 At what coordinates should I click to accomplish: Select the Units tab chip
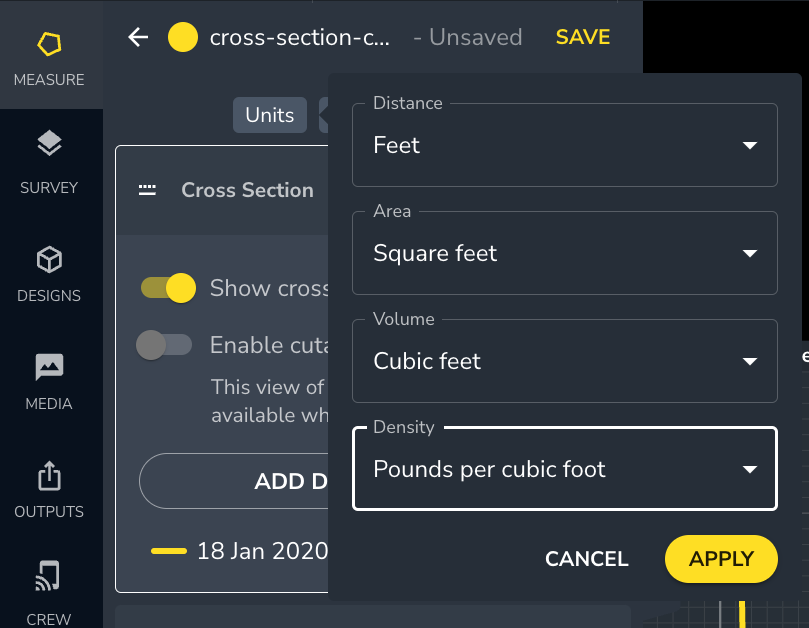(x=269, y=115)
